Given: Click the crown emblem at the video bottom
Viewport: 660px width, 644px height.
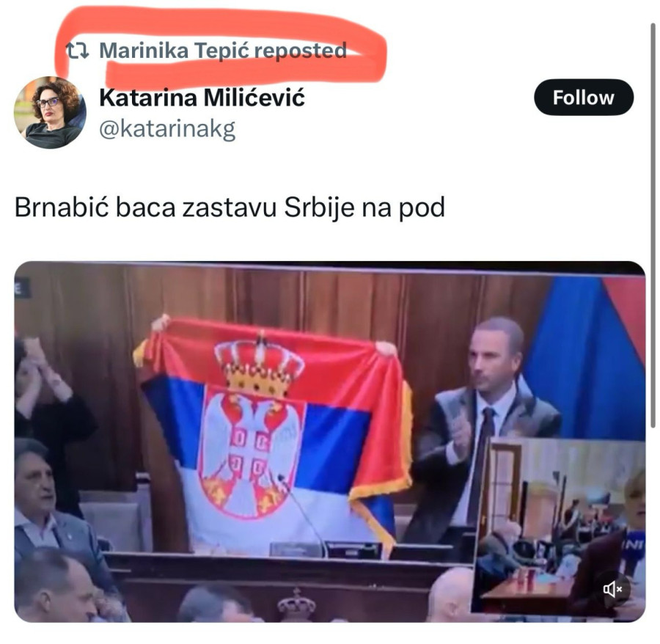Looking at the screenshot, I should pyautogui.click(x=297, y=605).
